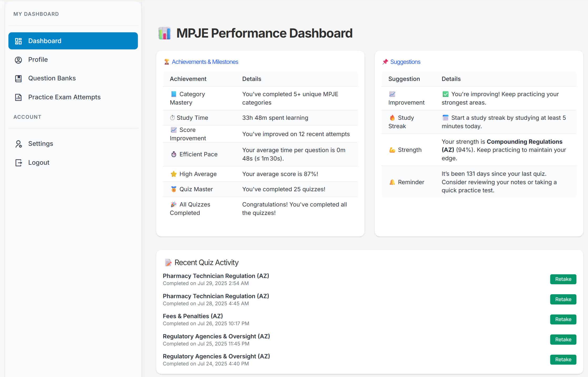588x377 pixels.
Task: Go to Practice Exam Attempts page
Action: (x=64, y=97)
